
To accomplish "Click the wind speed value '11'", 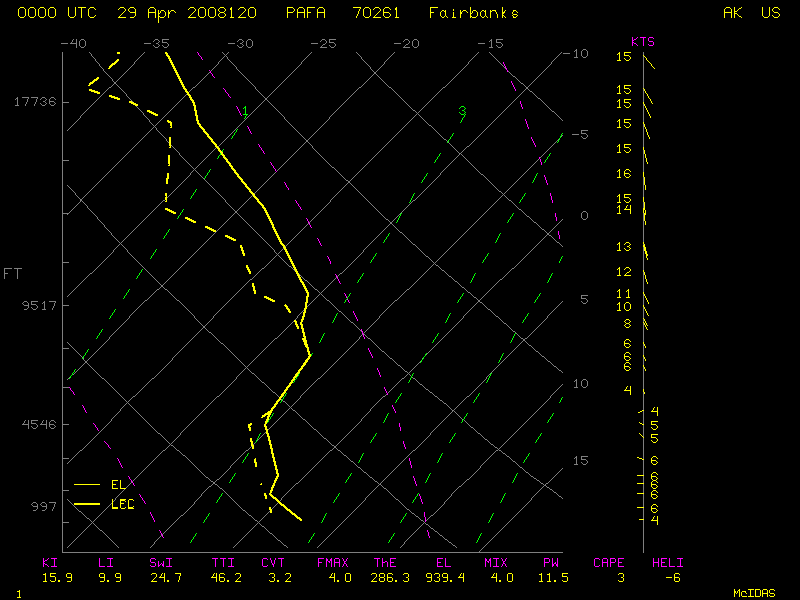I will (x=623, y=294).
